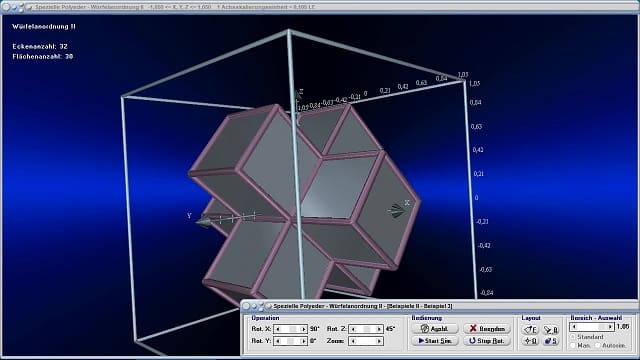Screen dimensions: 640x360
Task: Click the first button in Bedienung group
Action: [435, 329]
